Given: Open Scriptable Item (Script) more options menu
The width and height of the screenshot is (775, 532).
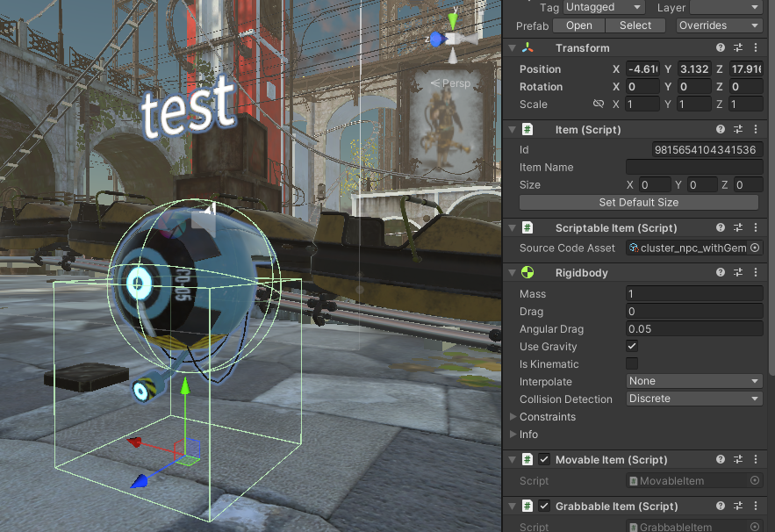Looking at the screenshot, I should (756, 227).
